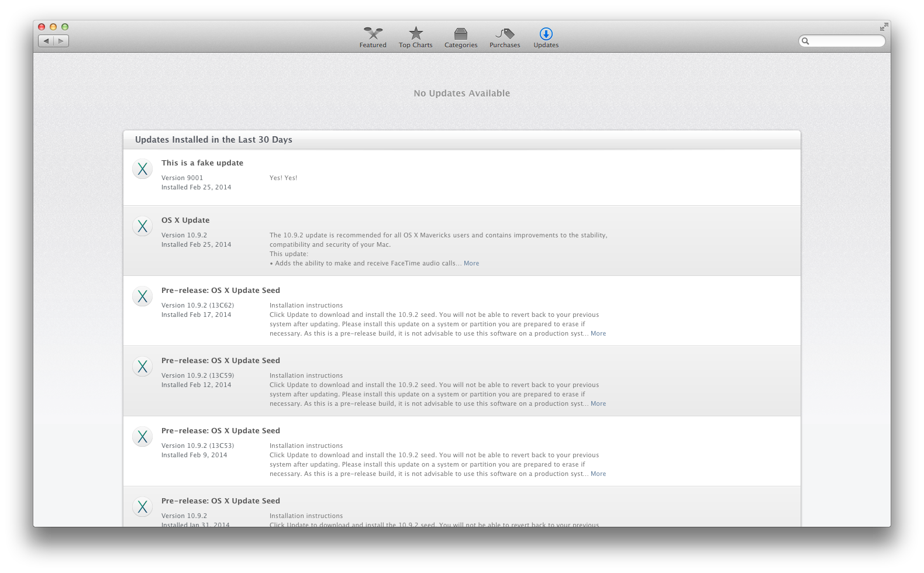The image size is (924, 573).
Task: Click the icon for the Jan 31 seed update
Action: [x=142, y=507]
